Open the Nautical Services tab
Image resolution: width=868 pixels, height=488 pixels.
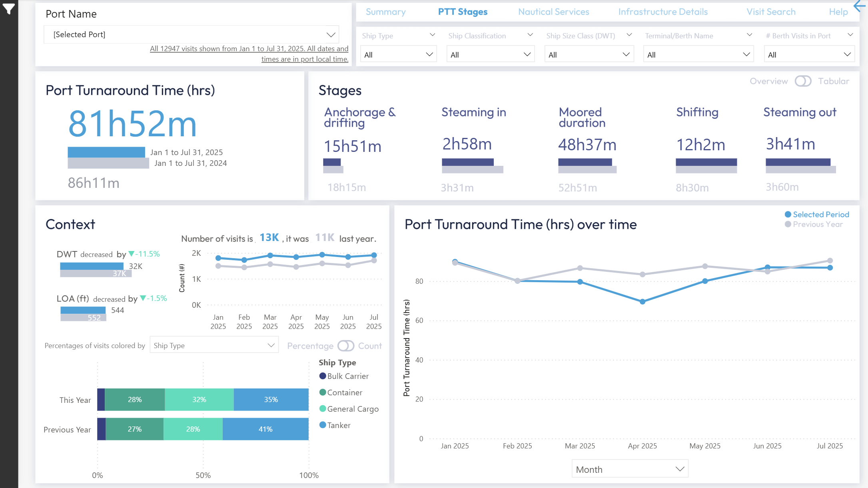(x=553, y=12)
